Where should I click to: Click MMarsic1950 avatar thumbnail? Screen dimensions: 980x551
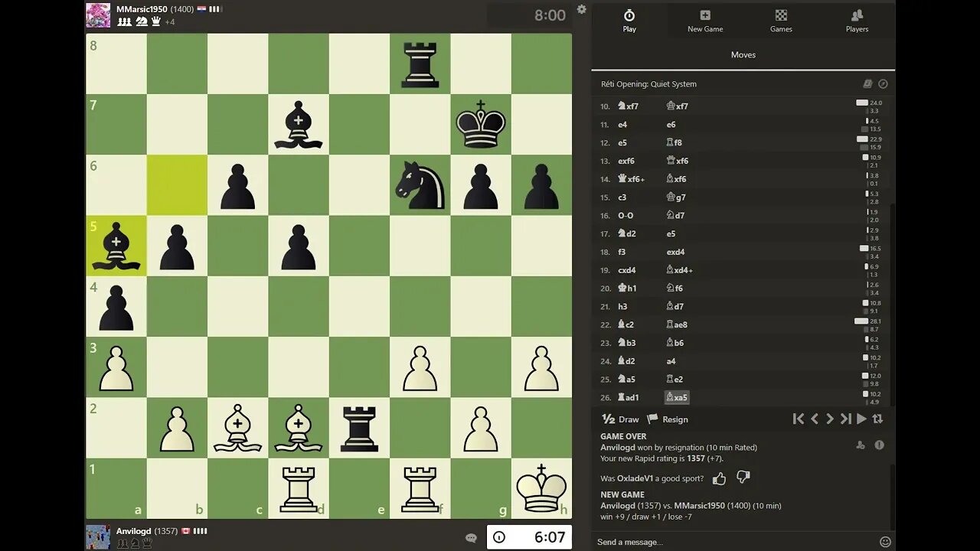(x=98, y=15)
